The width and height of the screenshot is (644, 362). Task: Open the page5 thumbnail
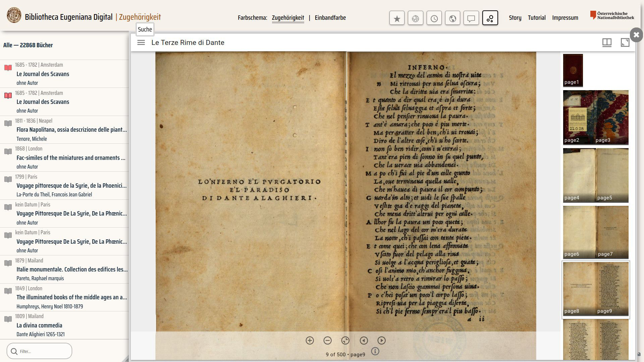click(x=612, y=175)
